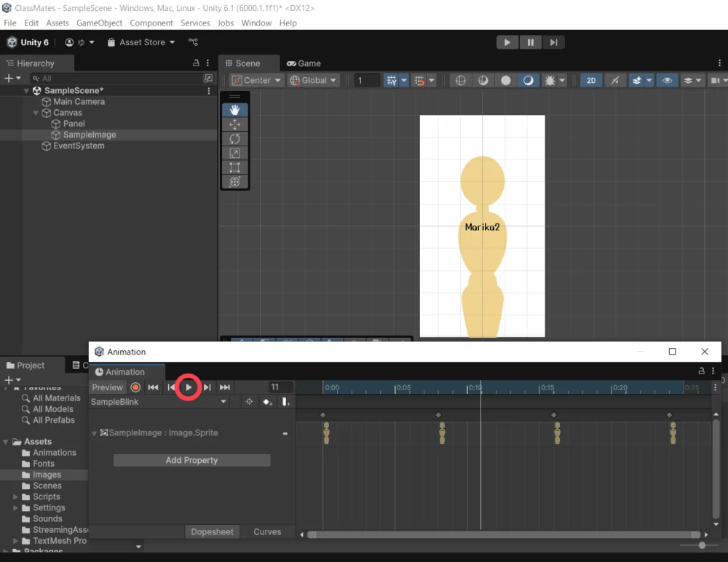Screen dimensions: 728x562
Task: Toggle 2D view mode in Scene
Action: coord(591,80)
